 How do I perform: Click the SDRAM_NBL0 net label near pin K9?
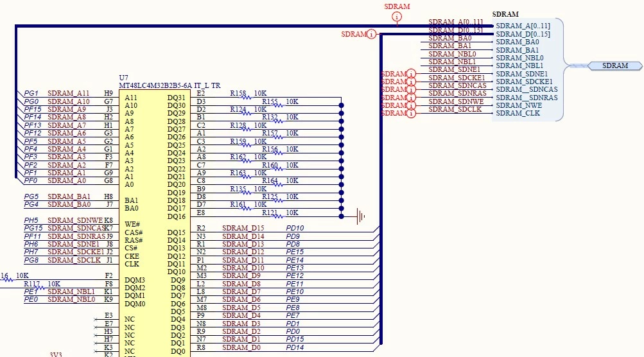(71, 299)
